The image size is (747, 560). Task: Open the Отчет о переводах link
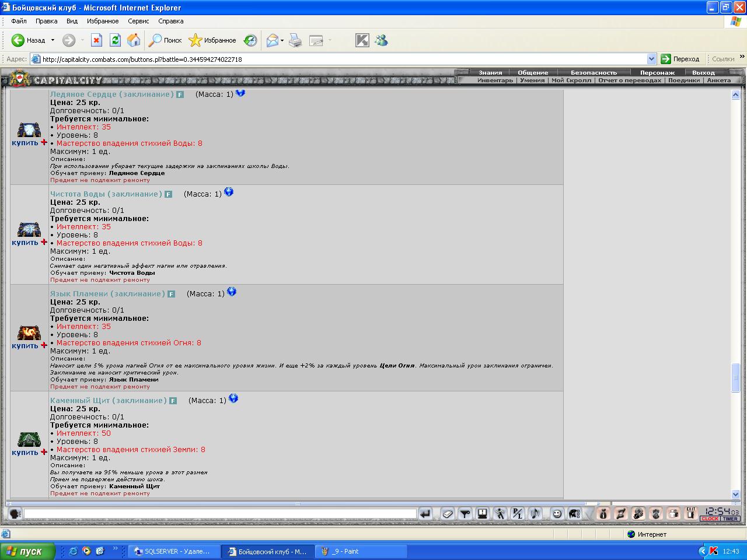(x=630, y=80)
